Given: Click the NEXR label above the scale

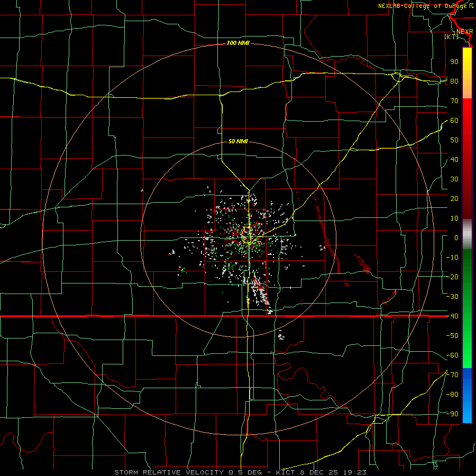Looking at the screenshot, I should [x=464, y=32].
